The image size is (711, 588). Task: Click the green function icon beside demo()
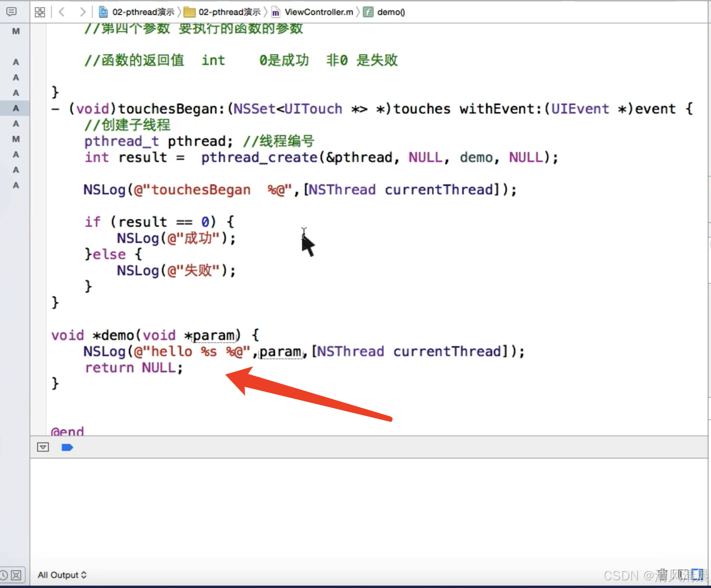point(368,12)
